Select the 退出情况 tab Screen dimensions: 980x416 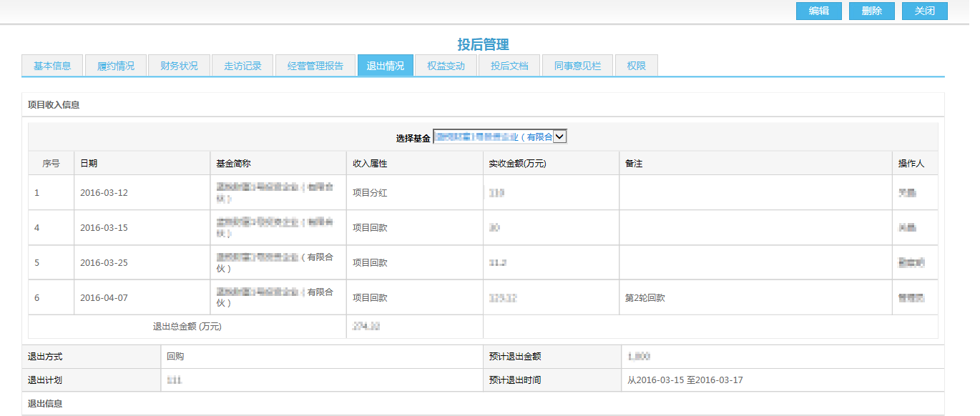click(x=386, y=65)
